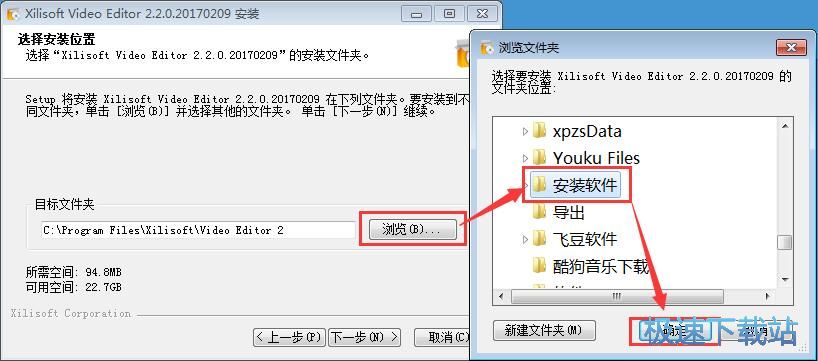Click the folder tree scroll-down arrow
The width and height of the screenshot is (818, 361).
(785, 280)
